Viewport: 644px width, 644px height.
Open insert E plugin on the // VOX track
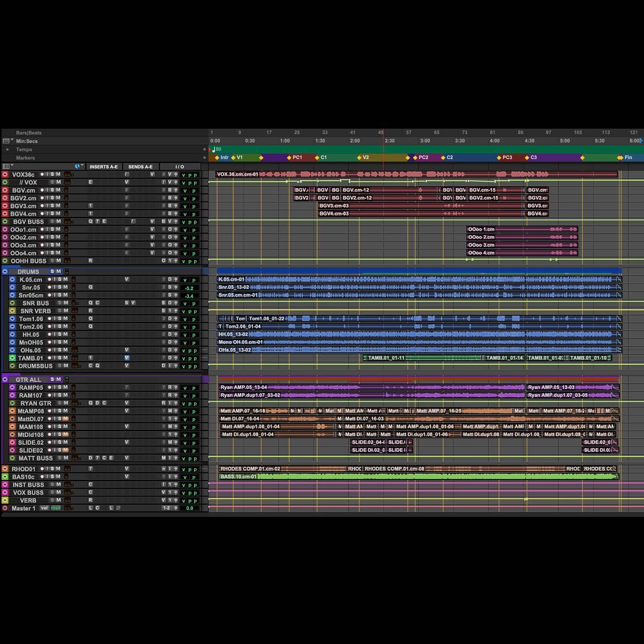click(x=90, y=182)
